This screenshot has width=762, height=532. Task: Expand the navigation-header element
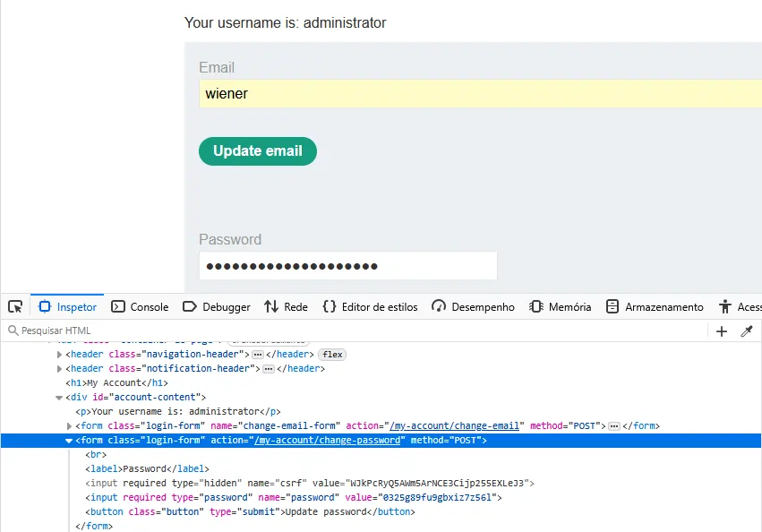[x=59, y=355]
